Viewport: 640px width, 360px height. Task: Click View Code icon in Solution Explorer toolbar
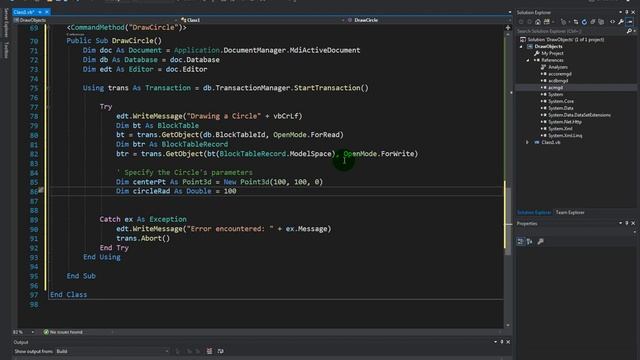click(612, 22)
